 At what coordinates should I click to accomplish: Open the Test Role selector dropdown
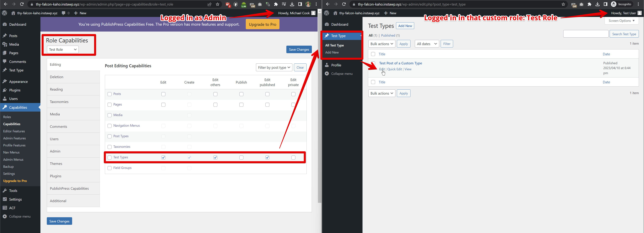coord(62,49)
